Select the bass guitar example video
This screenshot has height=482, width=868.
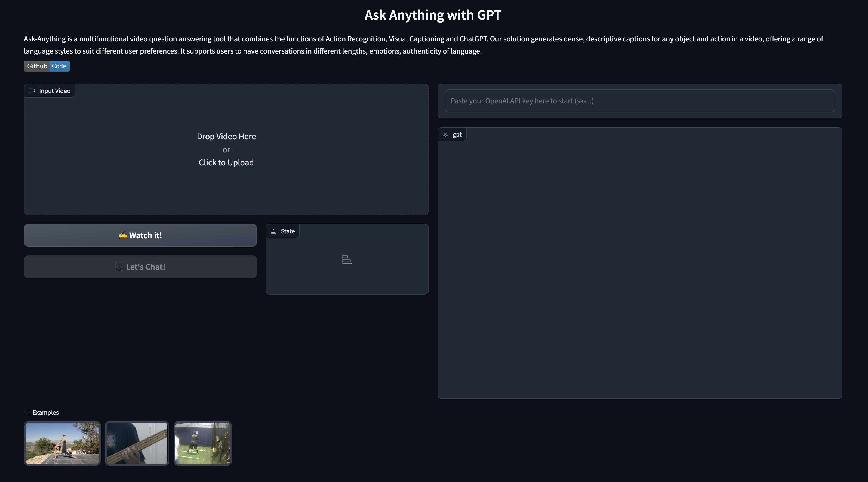137,443
